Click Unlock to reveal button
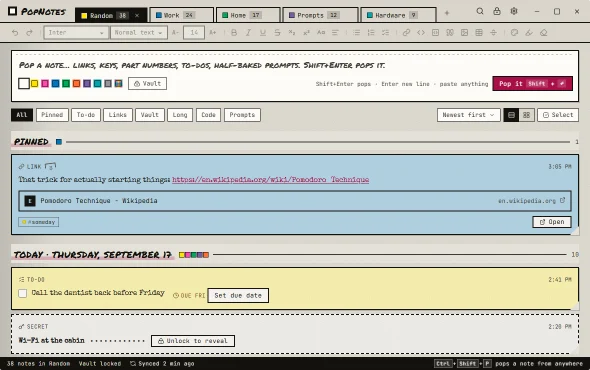This screenshot has width=590, height=370. point(193,341)
